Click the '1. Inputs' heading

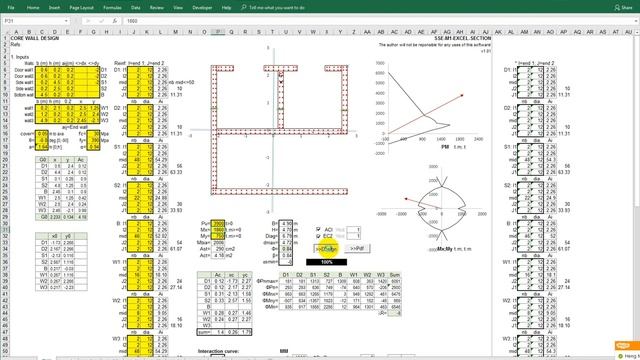point(20,57)
